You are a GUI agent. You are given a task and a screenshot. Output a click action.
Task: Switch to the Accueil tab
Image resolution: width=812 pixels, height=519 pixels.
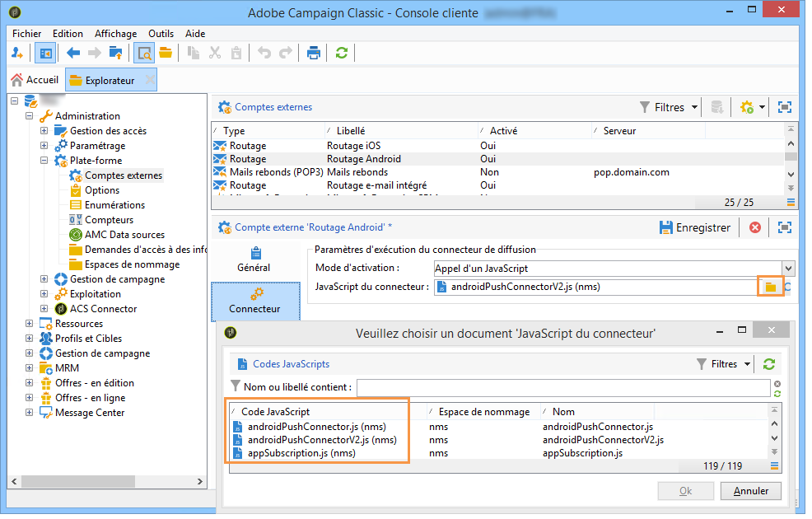pyautogui.click(x=35, y=80)
